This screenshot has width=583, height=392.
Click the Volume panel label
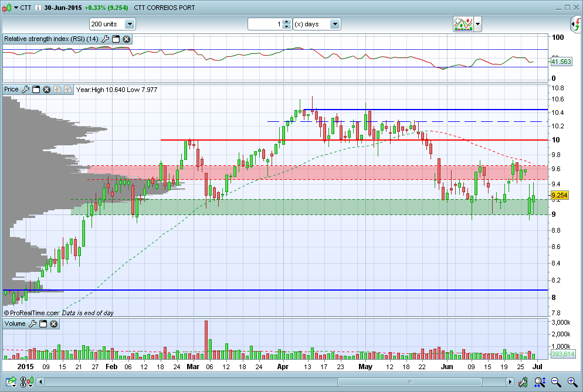point(15,323)
